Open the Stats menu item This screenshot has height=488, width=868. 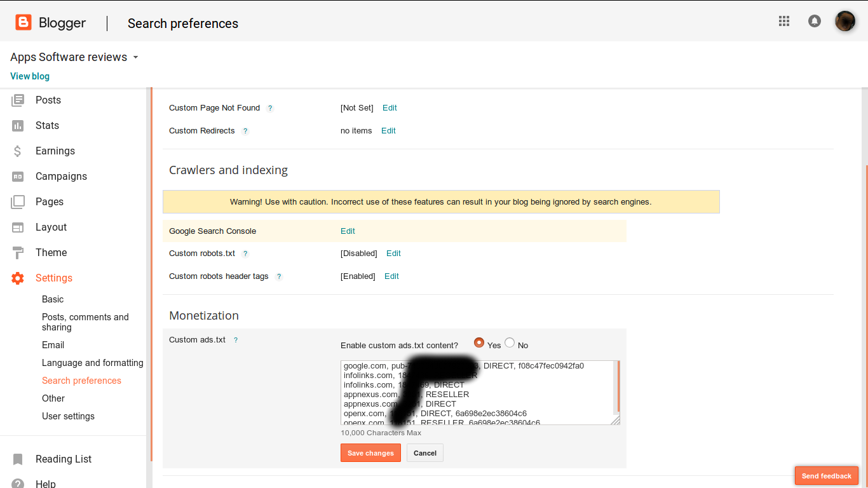point(47,125)
